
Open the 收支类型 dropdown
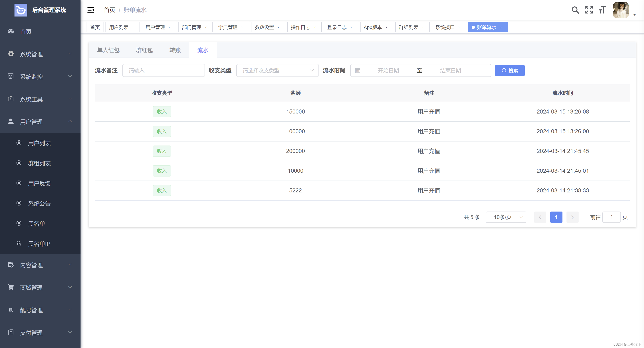pos(277,70)
